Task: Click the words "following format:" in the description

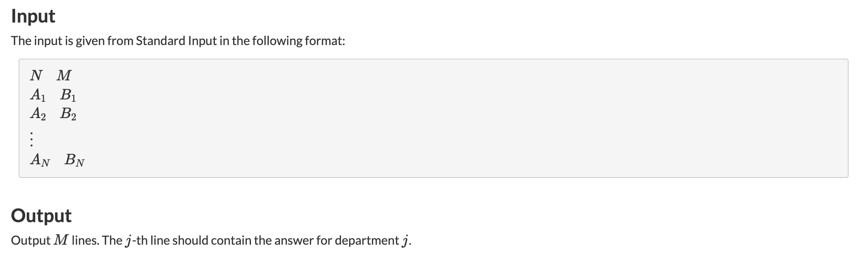Action: 298,41
